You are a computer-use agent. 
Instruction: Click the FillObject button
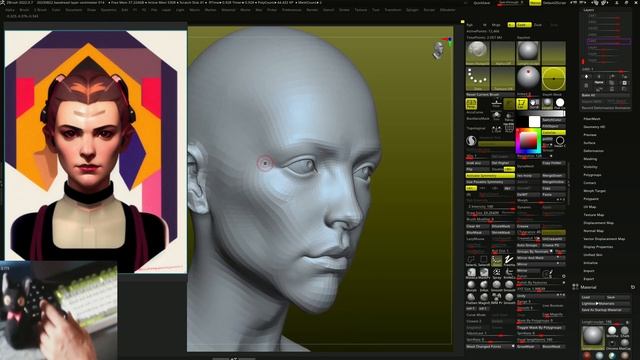pos(553,126)
